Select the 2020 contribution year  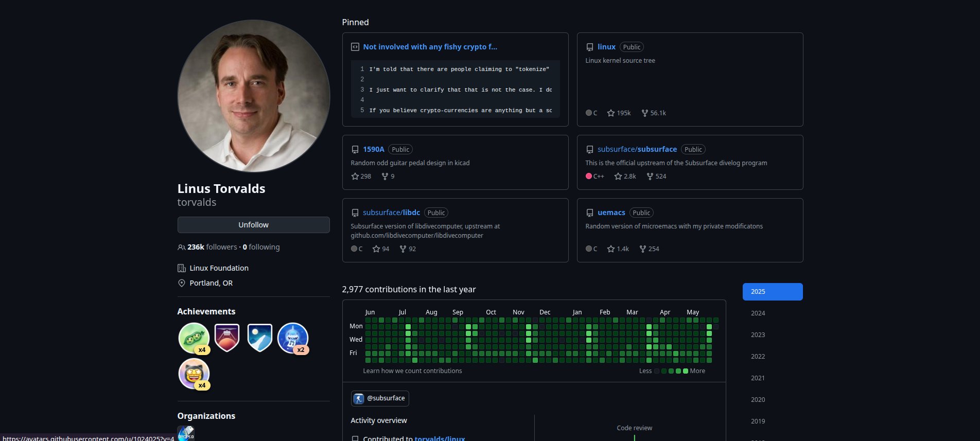pos(773,400)
